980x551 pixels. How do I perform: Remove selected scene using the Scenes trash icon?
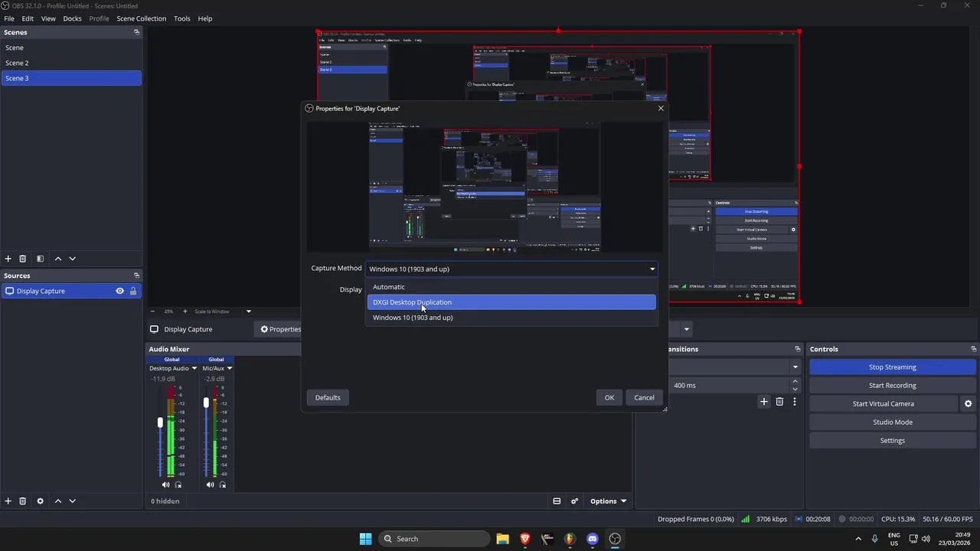point(23,259)
